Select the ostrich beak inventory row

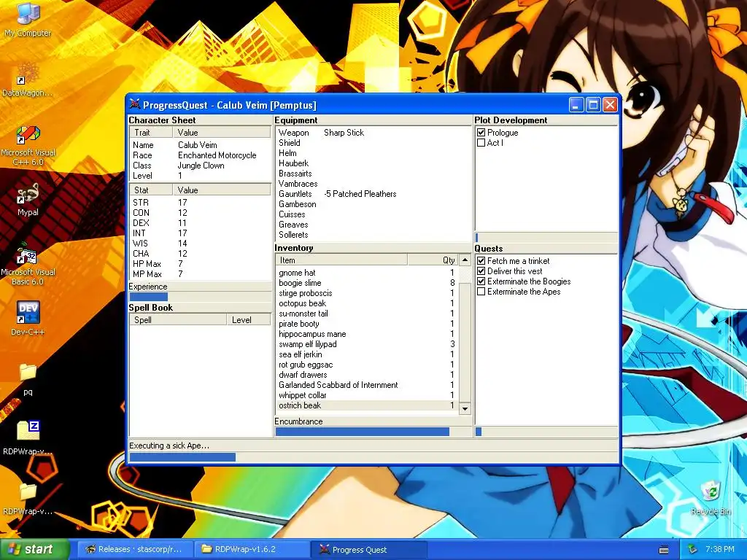pos(367,405)
